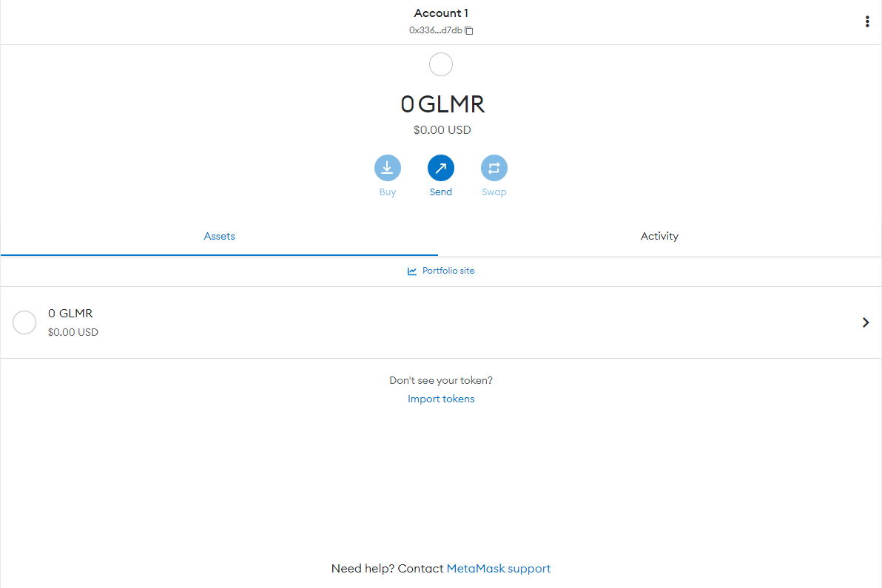Select the Send icon
Viewport: 882px width, 588px height.
pyautogui.click(x=441, y=167)
